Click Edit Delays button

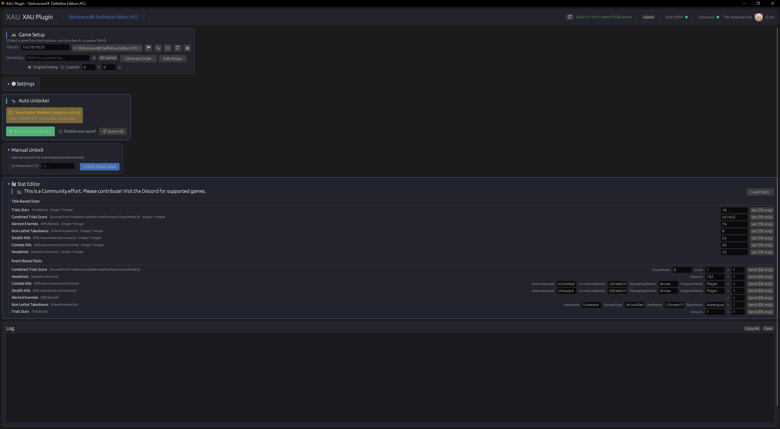tap(173, 58)
